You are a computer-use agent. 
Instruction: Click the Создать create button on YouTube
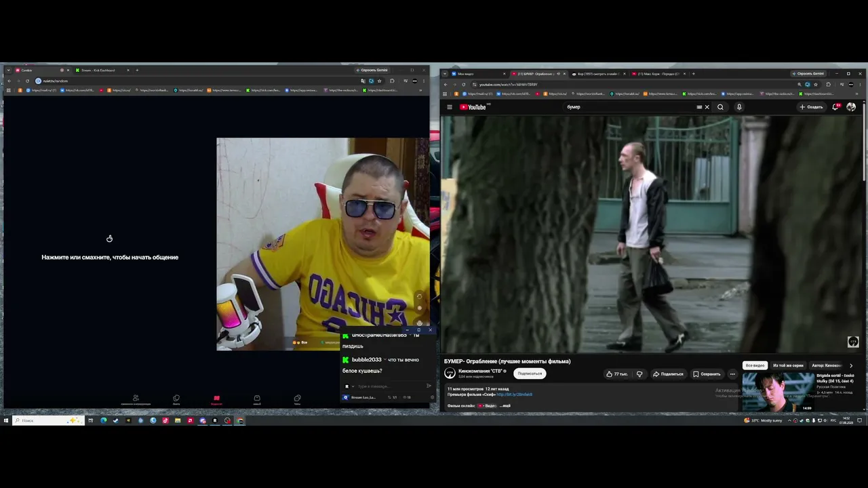click(x=811, y=107)
